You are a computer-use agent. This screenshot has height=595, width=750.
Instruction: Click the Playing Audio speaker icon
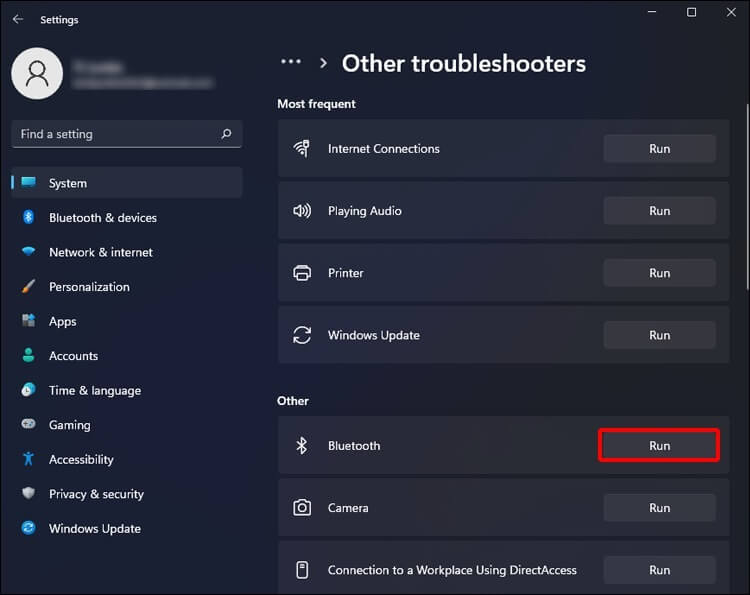coord(302,210)
